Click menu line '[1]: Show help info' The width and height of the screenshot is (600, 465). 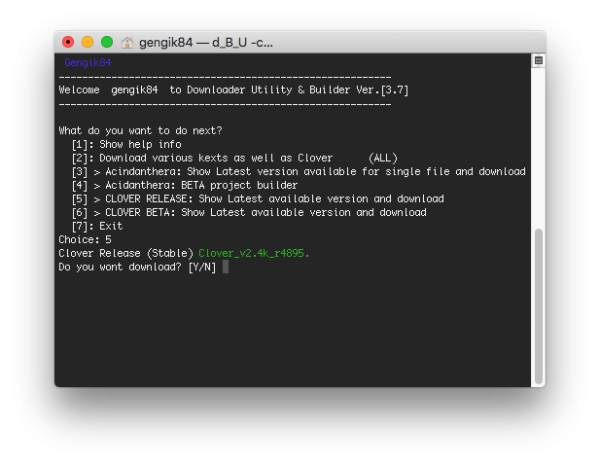[126, 144]
